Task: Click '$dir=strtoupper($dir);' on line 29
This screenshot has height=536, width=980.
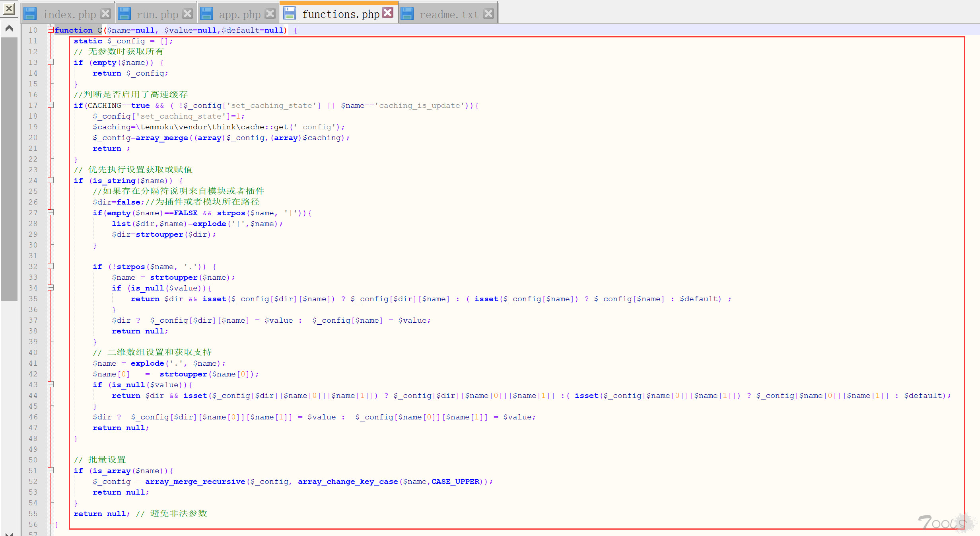Action: coord(164,234)
